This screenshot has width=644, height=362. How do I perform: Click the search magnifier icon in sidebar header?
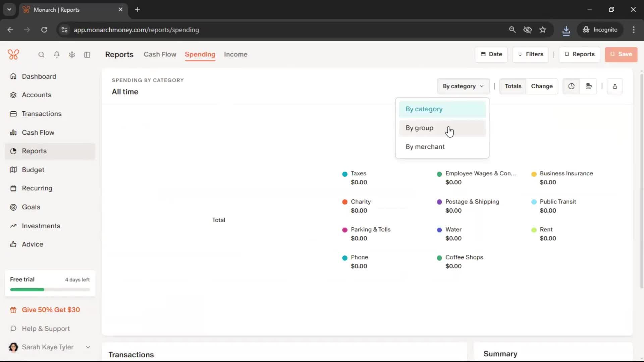[41, 55]
